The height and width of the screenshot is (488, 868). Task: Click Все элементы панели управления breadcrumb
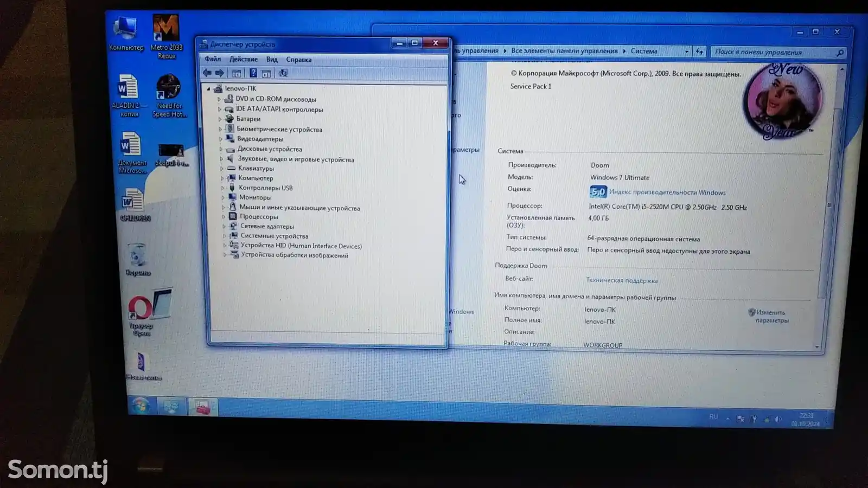point(564,51)
